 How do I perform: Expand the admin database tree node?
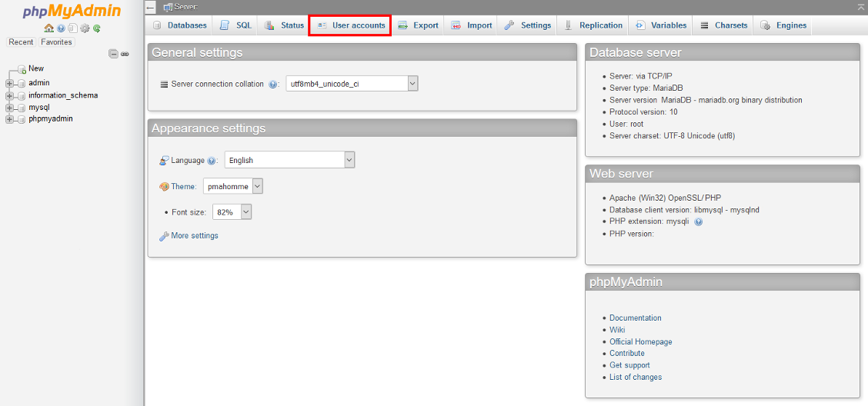coord(9,83)
